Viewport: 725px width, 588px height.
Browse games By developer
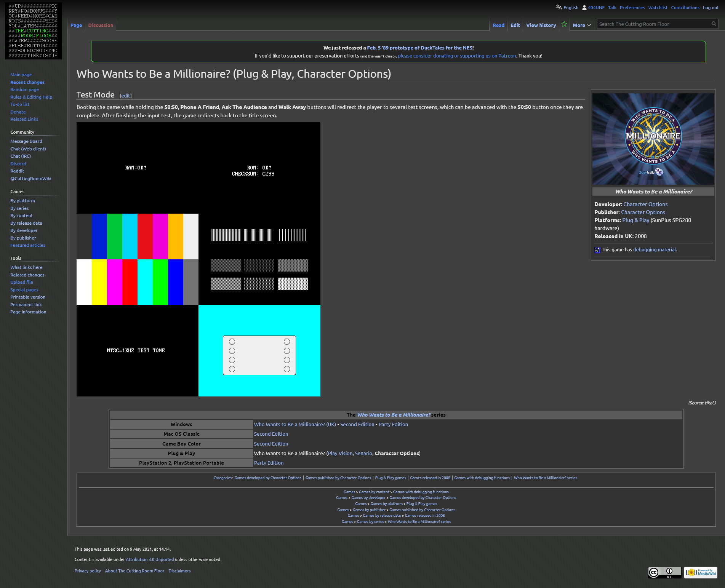coord(24,230)
